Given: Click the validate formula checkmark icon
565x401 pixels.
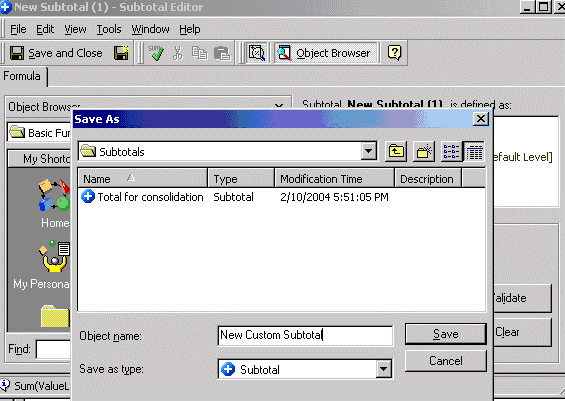Looking at the screenshot, I should pos(156,53).
